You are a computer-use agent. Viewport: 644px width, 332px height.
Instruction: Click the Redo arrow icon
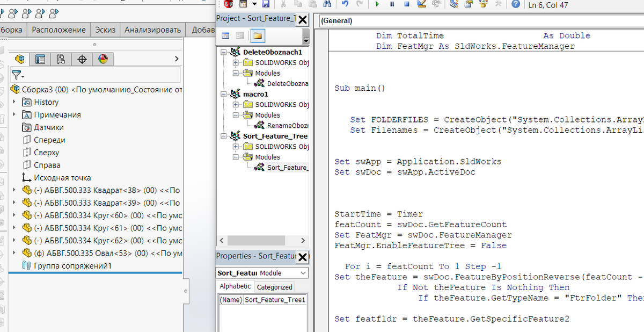(x=360, y=4)
